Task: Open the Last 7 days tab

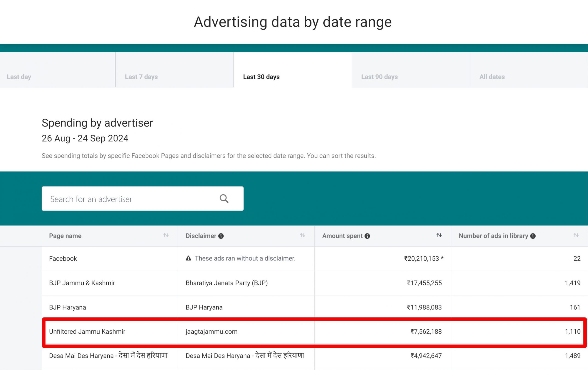Action: coord(175,70)
